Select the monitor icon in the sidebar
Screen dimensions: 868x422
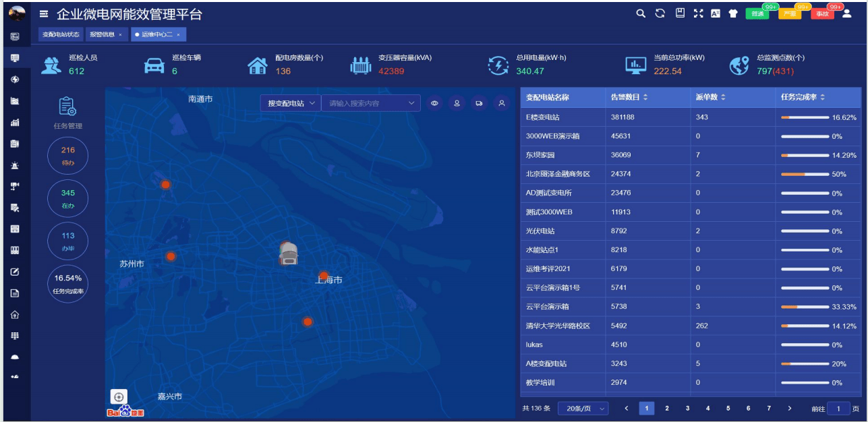[x=15, y=58]
